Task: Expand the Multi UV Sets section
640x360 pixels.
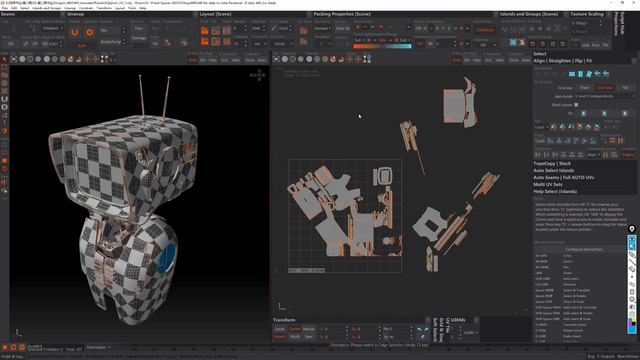Action: point(547,184)
